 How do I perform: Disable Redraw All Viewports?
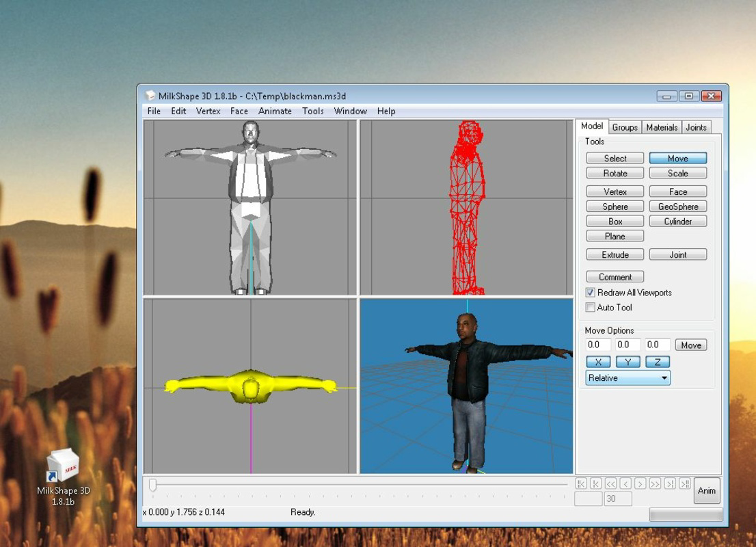[590, 293]
